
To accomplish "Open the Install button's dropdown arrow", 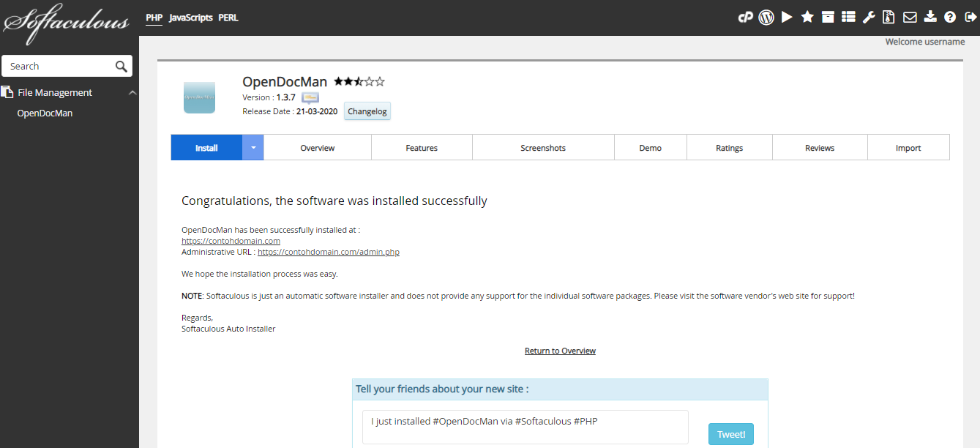I will tap(252, 147).
